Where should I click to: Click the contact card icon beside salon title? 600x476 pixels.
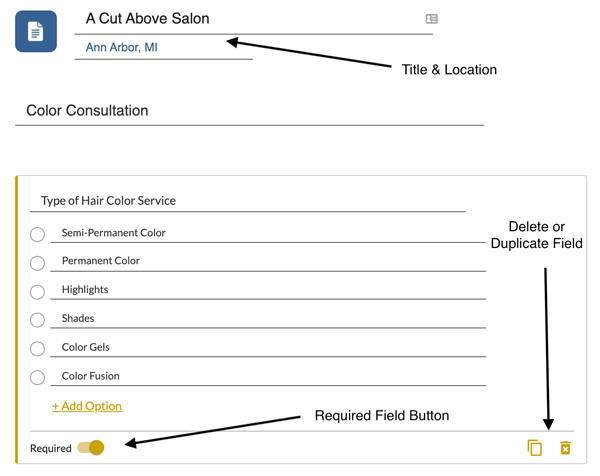[x=431, y=19]
